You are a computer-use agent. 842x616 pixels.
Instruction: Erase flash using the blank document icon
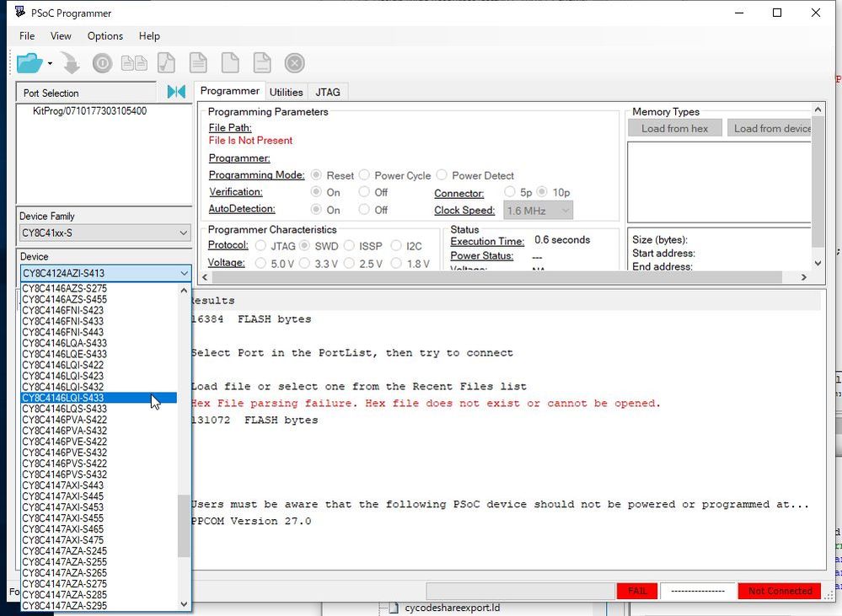click(x=229, y=62)
